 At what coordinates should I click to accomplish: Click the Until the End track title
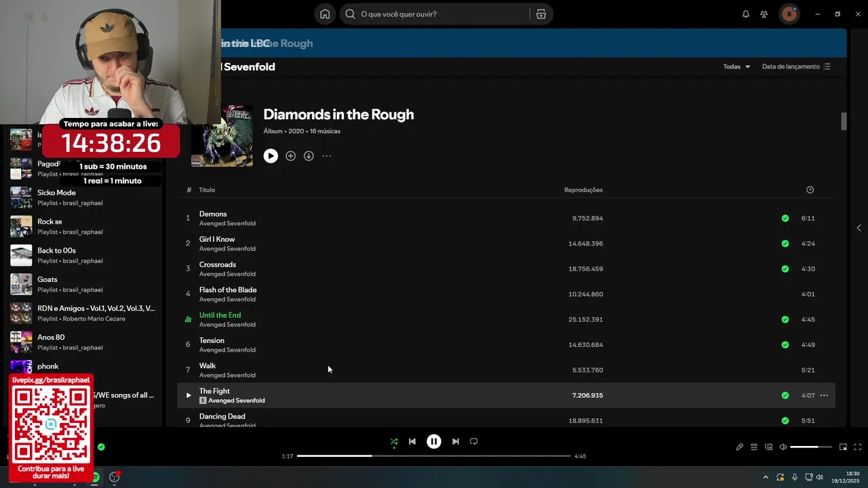pyautogui.click(x=220, y=315)
